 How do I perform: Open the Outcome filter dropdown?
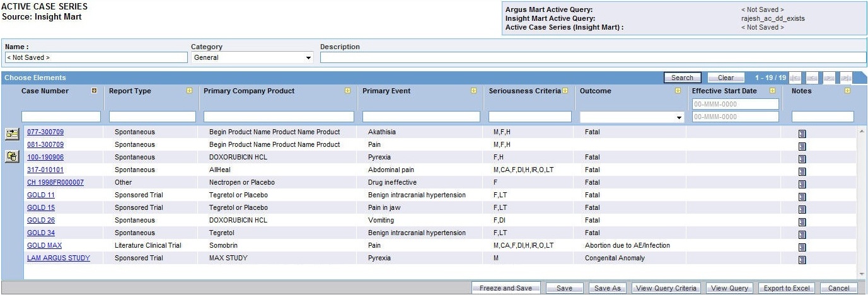[x=632, y=117]
